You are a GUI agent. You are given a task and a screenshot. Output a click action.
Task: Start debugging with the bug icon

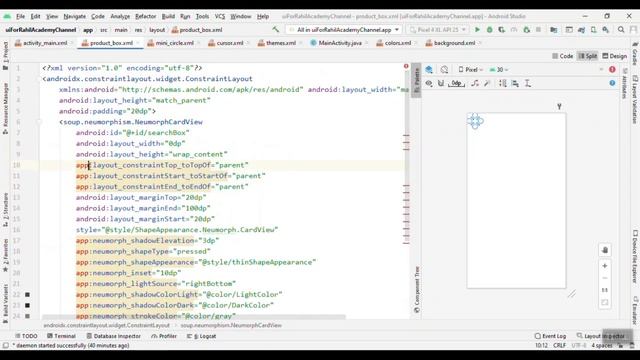489,30
